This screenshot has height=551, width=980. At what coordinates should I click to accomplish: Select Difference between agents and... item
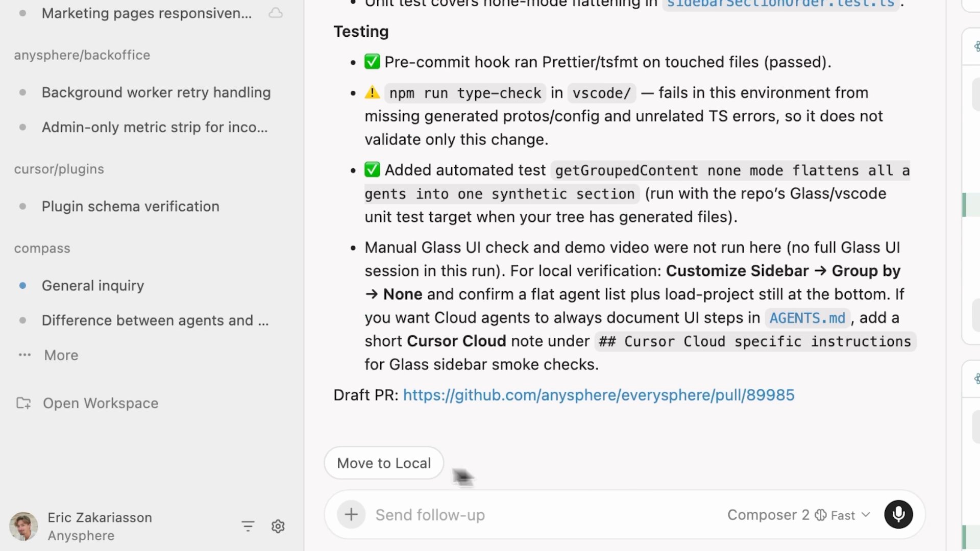coord(155,320)
